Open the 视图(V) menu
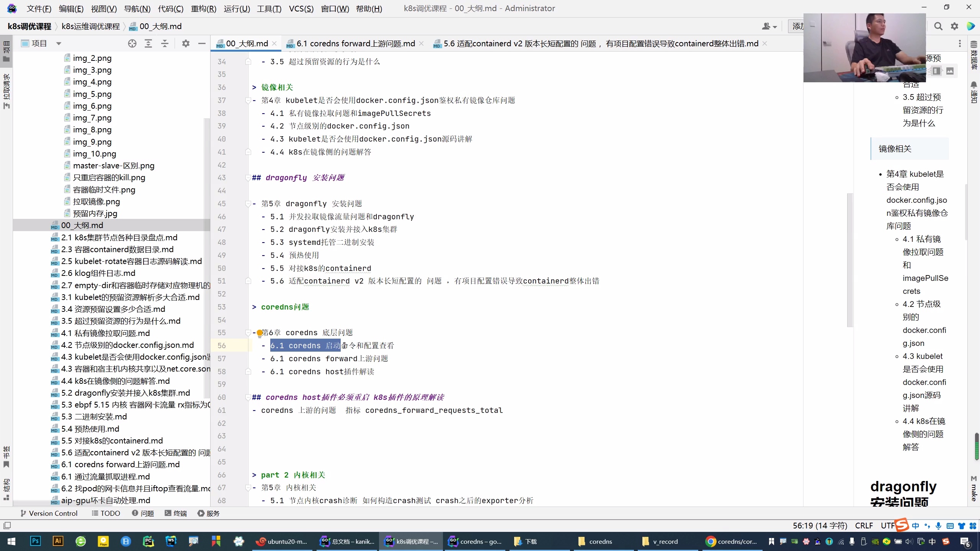The height and width of the screenshot is (551, 980). (103, 8)
